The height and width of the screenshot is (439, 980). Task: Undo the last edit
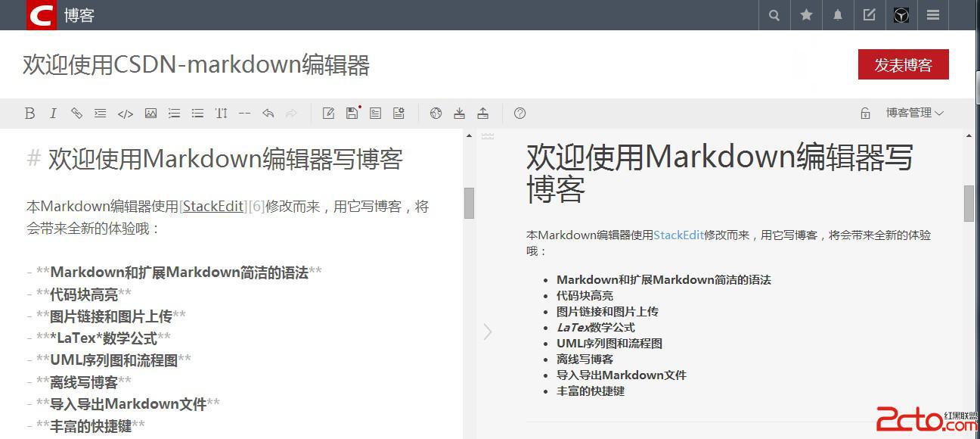tap(268, 114)
